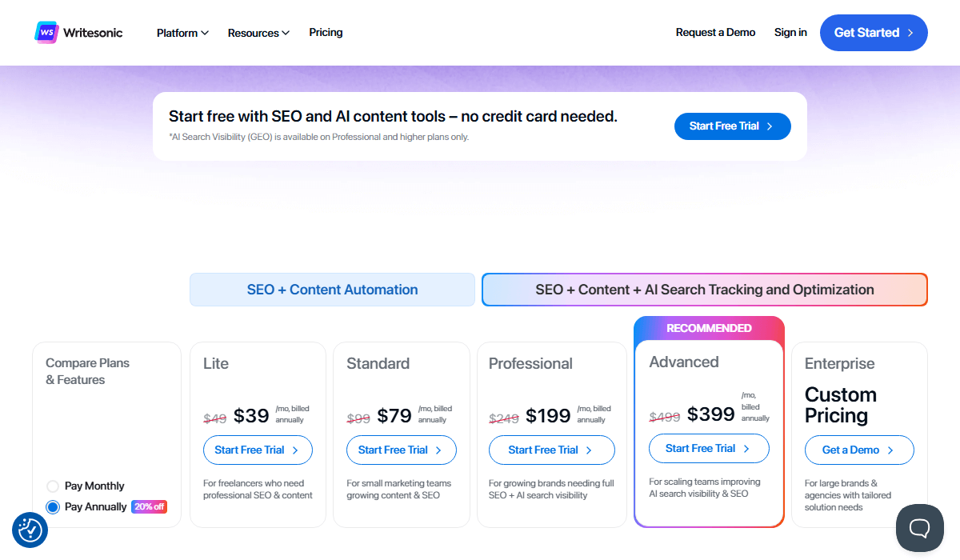The image size is (960, 560).
Task: Click the Advanced plan title
Action: click(684, 362)
